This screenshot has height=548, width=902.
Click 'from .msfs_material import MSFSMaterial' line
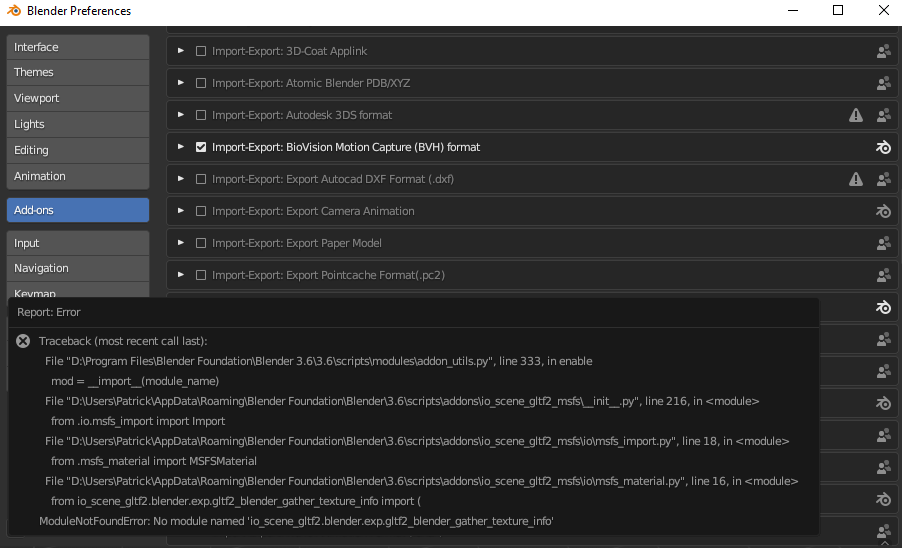(154, 461)
